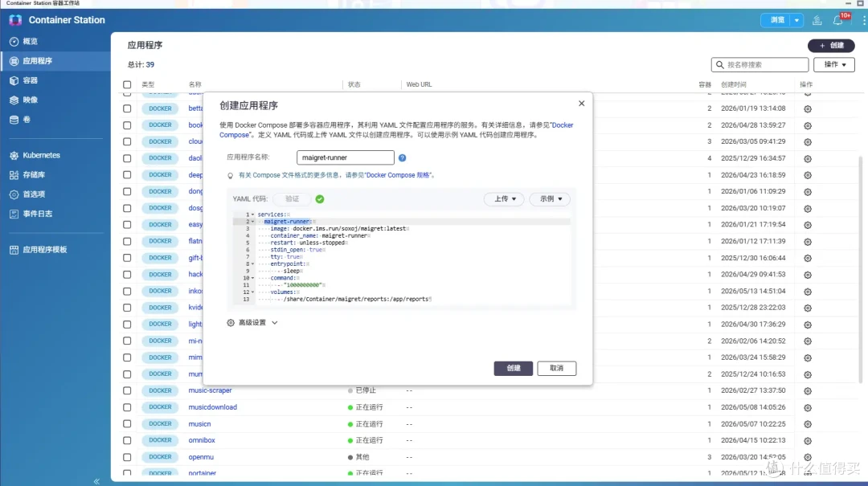This screenshot has height=486, width=868.
Task: Close the 创建应用程序 dialog with X
Action: [581, 104]
